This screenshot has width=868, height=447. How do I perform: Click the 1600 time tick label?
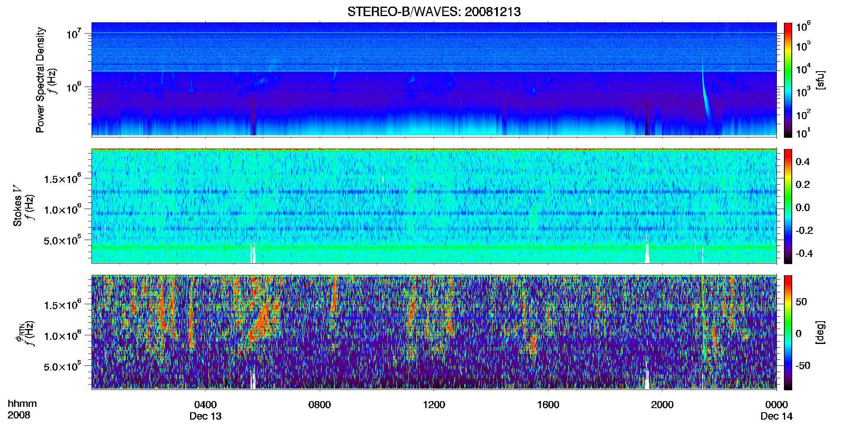coord(548,404)
